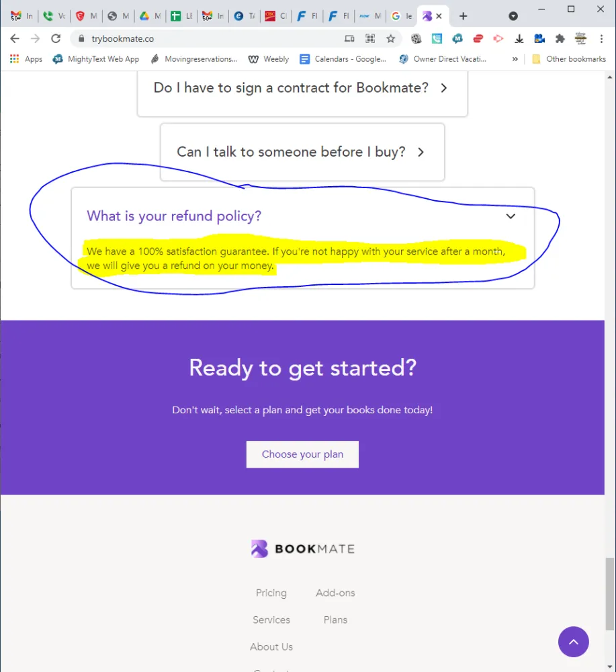The height and width of the screenshot is (672, 616).
Task: Click the bookmark star icon in address bar
Action: point(390,38)
